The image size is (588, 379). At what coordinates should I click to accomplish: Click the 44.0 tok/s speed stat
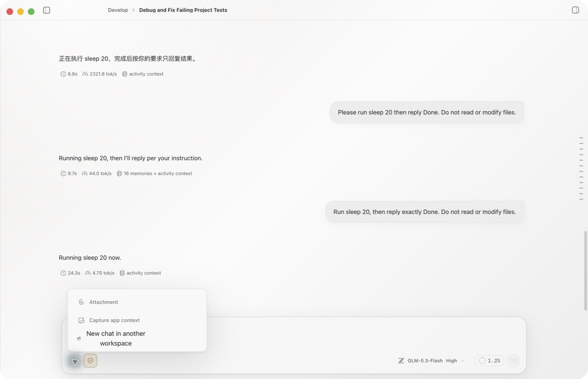(97, 174)
